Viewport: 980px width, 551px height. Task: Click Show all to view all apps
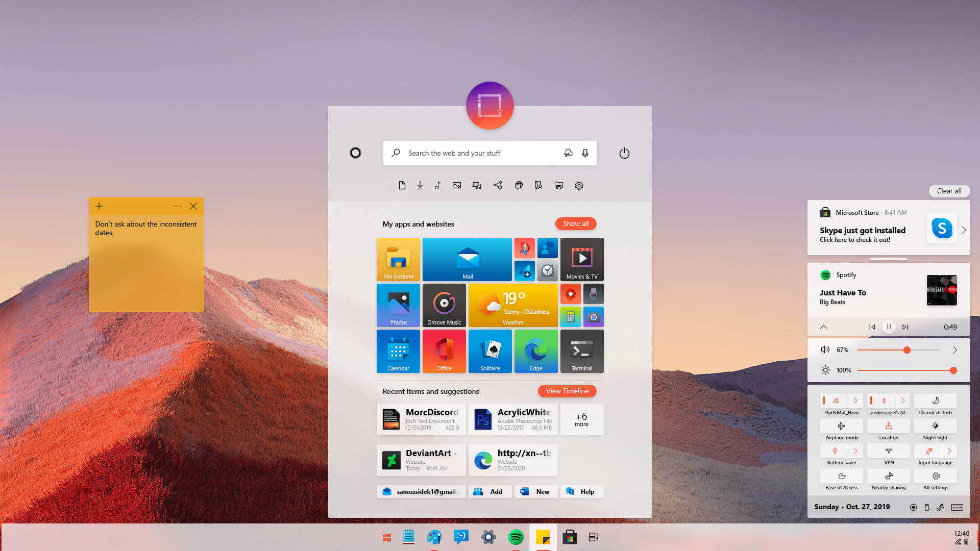[x=576, y=223]
